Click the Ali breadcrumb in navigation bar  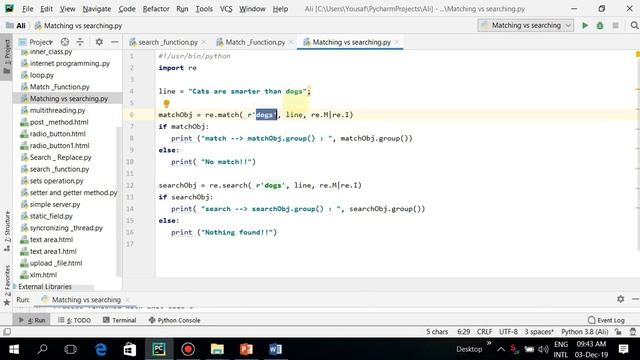[x=16, y=25]
